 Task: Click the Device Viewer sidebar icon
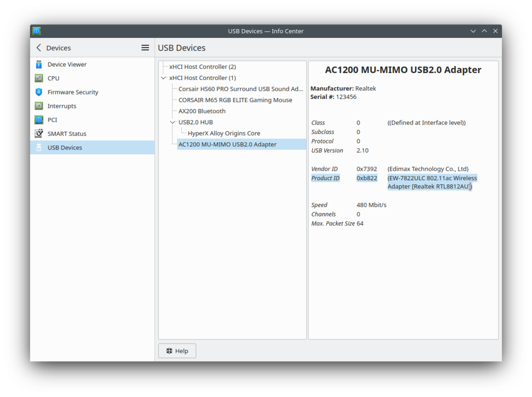tap(39, 64)
